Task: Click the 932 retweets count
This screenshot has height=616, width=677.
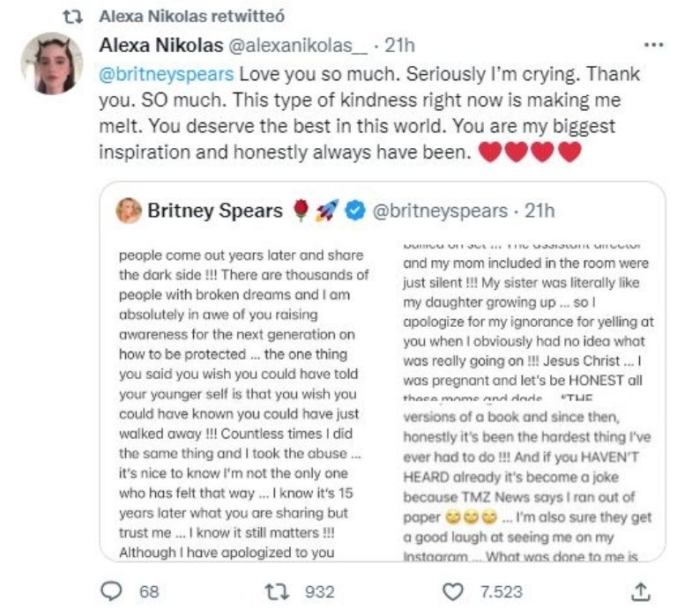Action: [x=319, y=592]
